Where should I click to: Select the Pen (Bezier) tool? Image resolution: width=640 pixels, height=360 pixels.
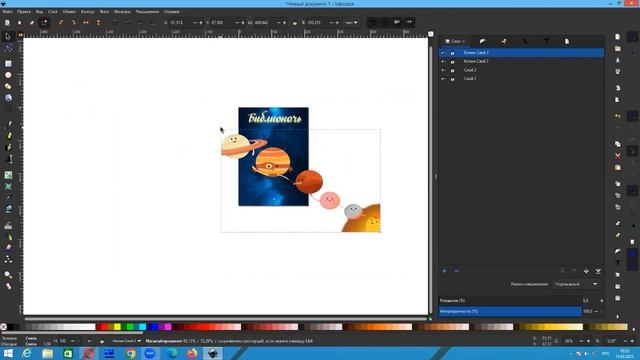coord(8,124)
